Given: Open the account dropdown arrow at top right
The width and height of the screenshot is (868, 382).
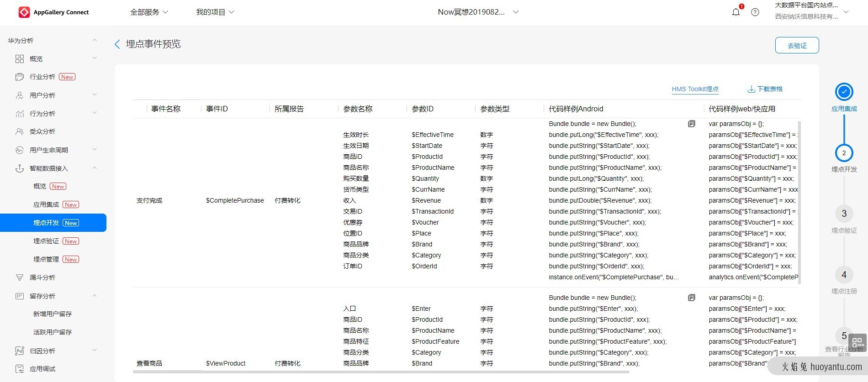Looking at the screenshot, I should pos(846,12).
